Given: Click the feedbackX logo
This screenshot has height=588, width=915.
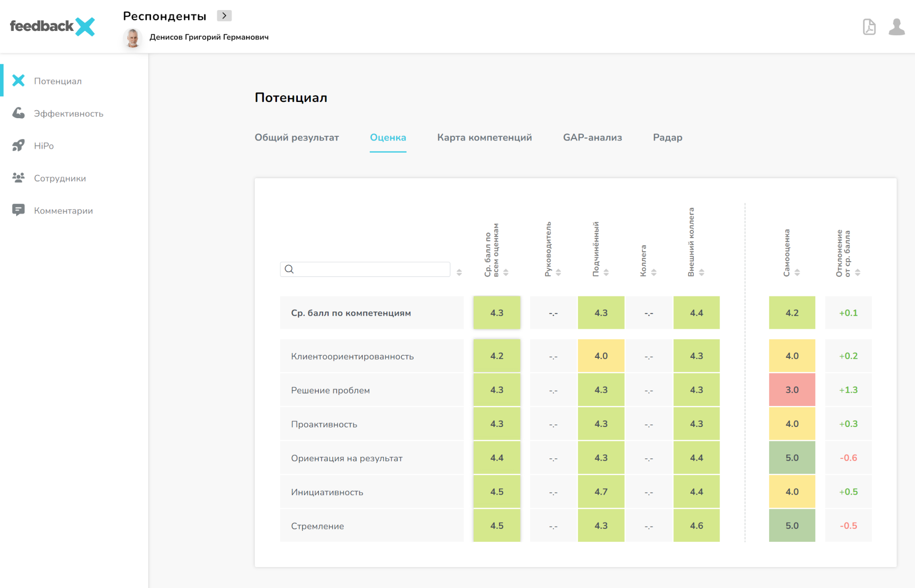Looking at the screenshot, I should click(x=52, y=27).
